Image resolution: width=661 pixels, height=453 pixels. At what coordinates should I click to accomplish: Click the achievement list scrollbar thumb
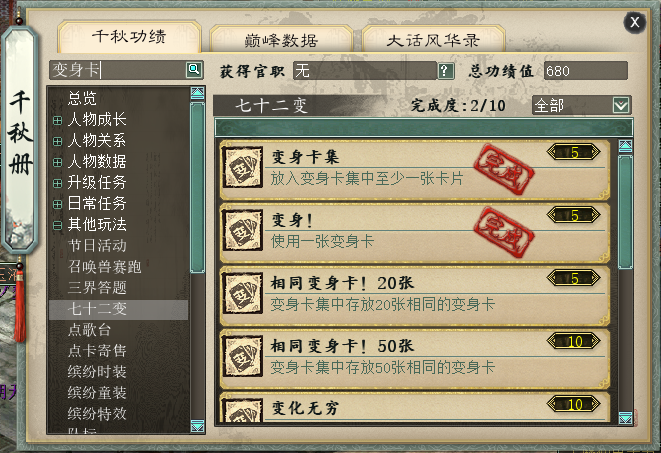pyautogui.click(x=625, y=212)
